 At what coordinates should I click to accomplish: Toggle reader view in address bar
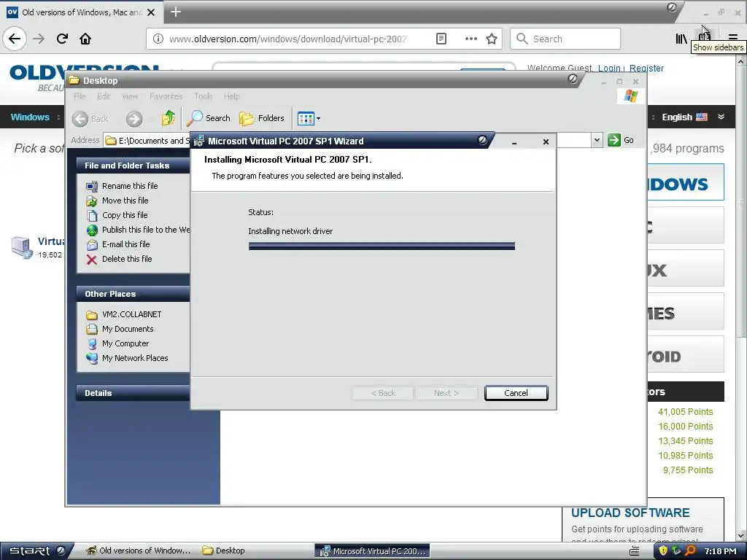pyautogui.click(x=441, y=39)
